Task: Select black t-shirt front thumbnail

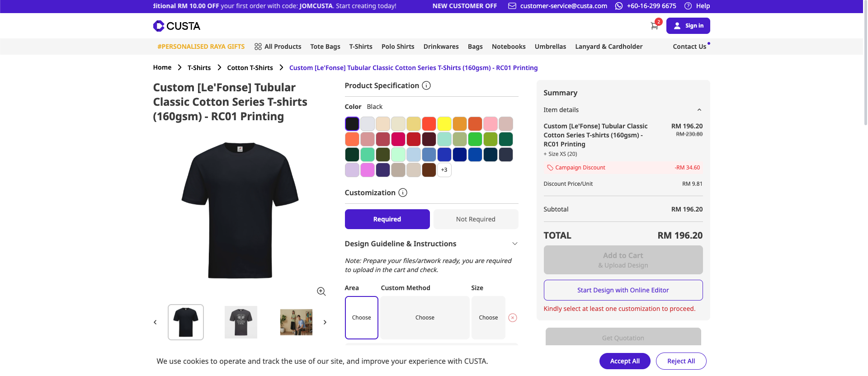Action: pyautogui.click(x=186, y=322)
